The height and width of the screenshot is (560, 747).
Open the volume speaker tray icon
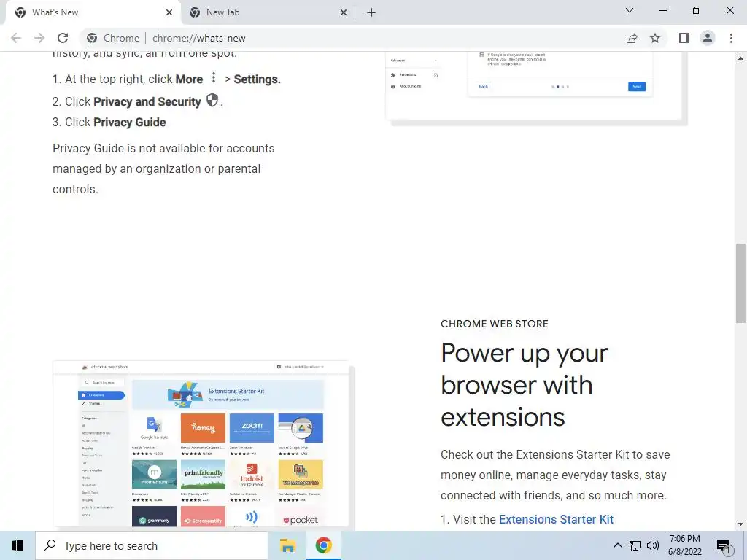(x=653, y=545)
